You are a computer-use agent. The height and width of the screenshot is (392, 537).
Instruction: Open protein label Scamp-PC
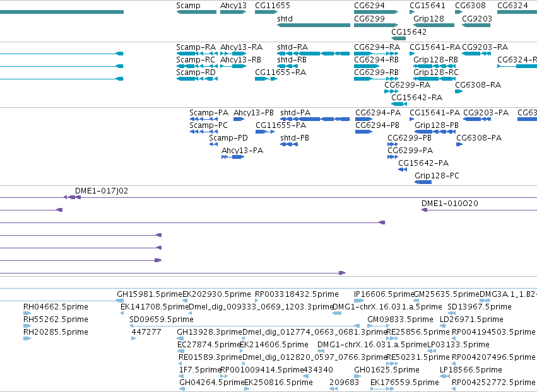tap(208, 125)
